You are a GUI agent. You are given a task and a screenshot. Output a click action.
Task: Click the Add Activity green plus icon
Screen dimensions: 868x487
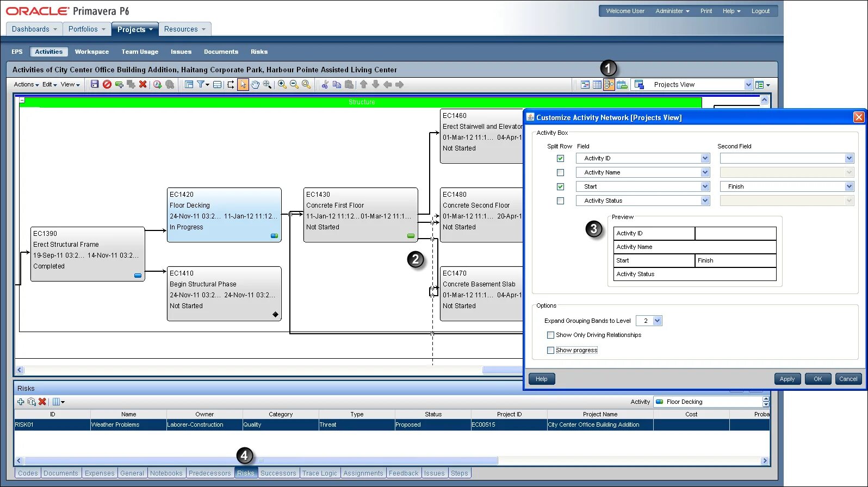pos(119,84)
